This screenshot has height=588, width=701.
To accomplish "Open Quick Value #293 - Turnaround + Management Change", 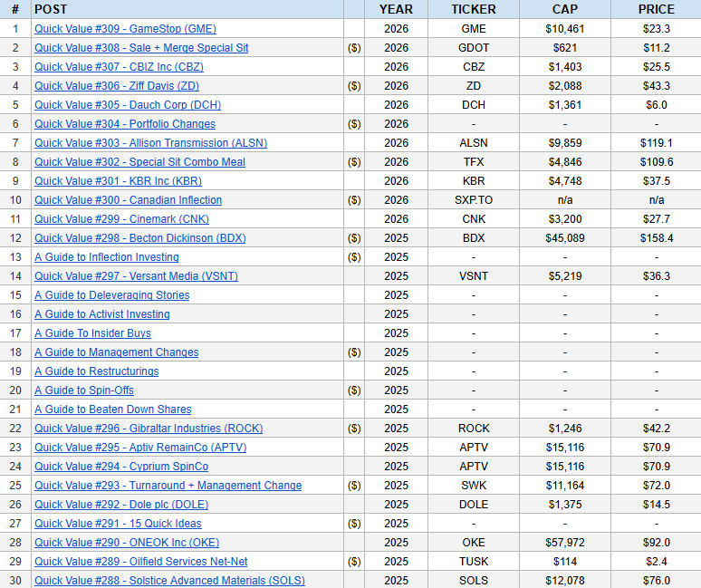I will tap(168, 485).
